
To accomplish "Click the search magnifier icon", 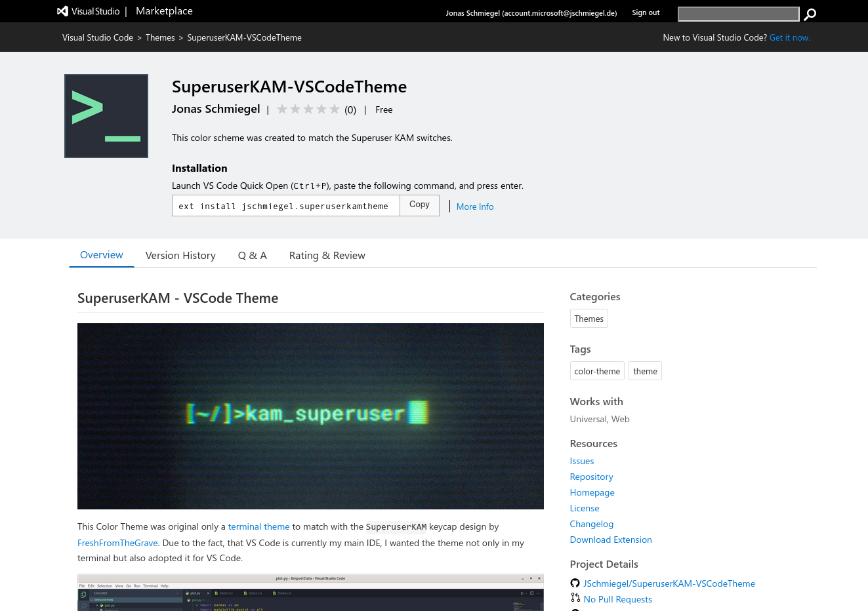I will [x=810, y=14].
